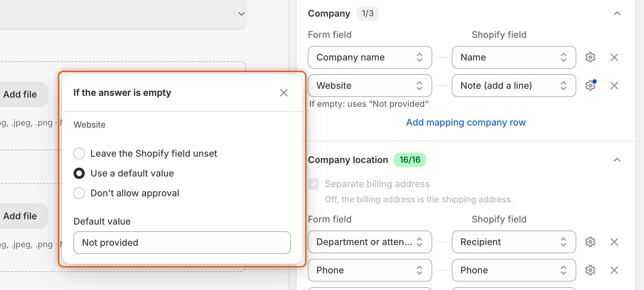This screenshot has height=290, width=644.
Task: Toggle the Separate billing address checkbox
Action: pos(314,184)
